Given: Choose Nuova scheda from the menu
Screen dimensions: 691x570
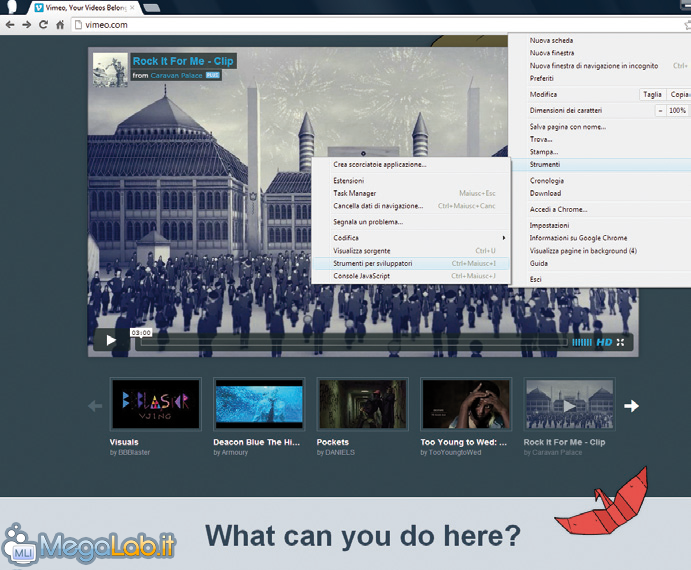Looking at the screenshot, I should (x=551, y=40).
